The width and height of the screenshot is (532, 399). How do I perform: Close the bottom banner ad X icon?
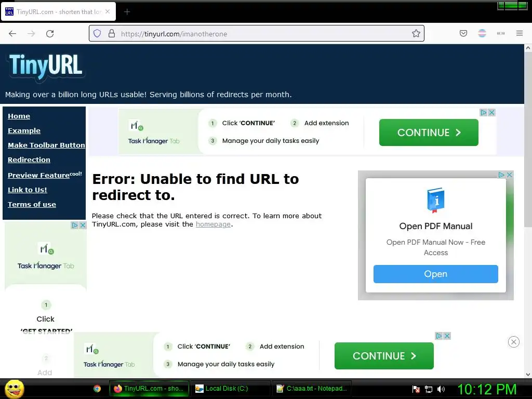point(447,336)
